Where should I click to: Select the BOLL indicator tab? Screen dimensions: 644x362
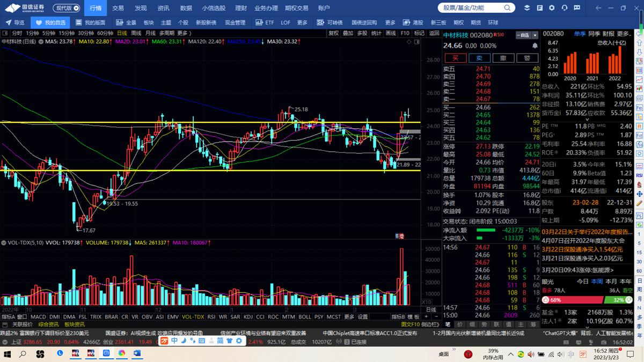coord(304,316)
